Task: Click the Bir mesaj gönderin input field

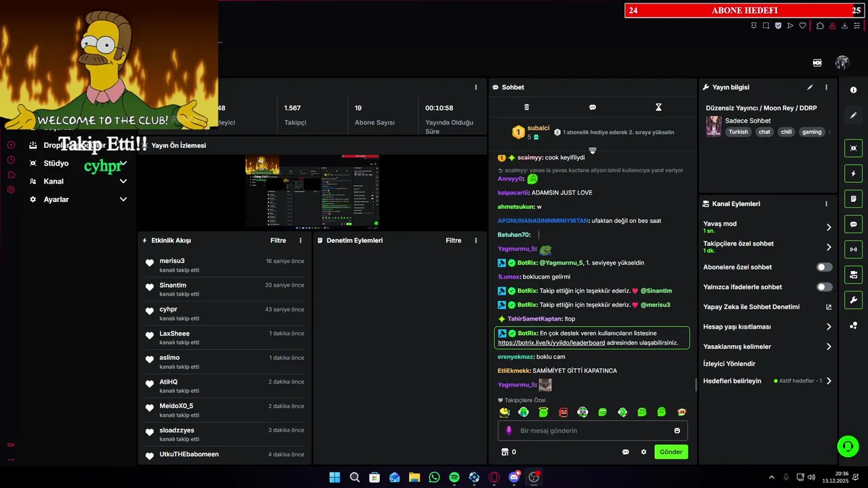Action: [593, 430]
